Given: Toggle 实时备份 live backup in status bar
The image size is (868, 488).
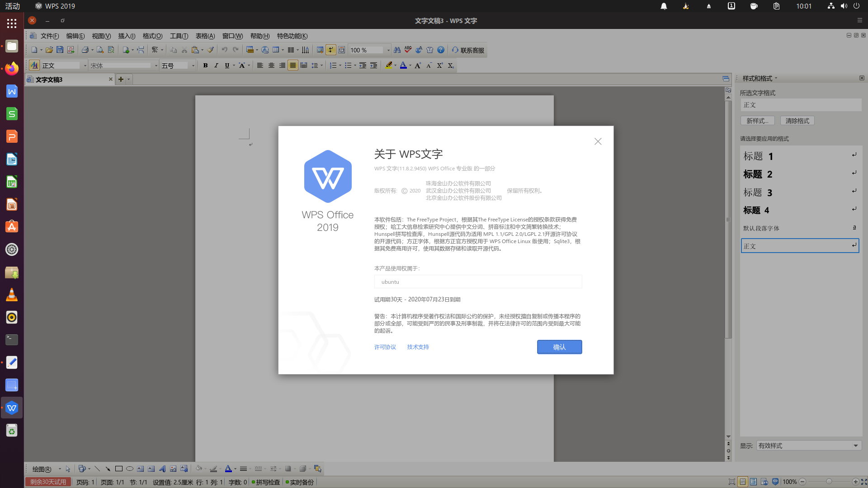Looking at the screenshot, I should click(300, 482).
